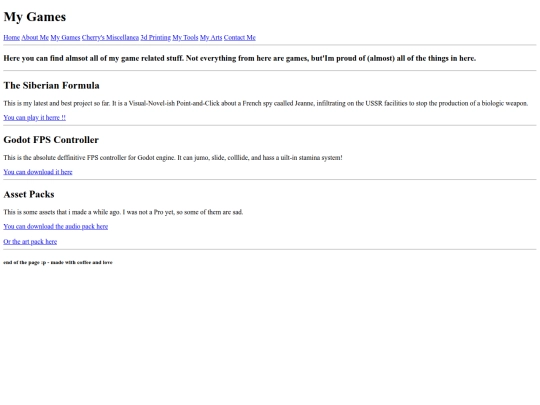
Task: Go to the Contact Me link
Action: coord(240,38)
